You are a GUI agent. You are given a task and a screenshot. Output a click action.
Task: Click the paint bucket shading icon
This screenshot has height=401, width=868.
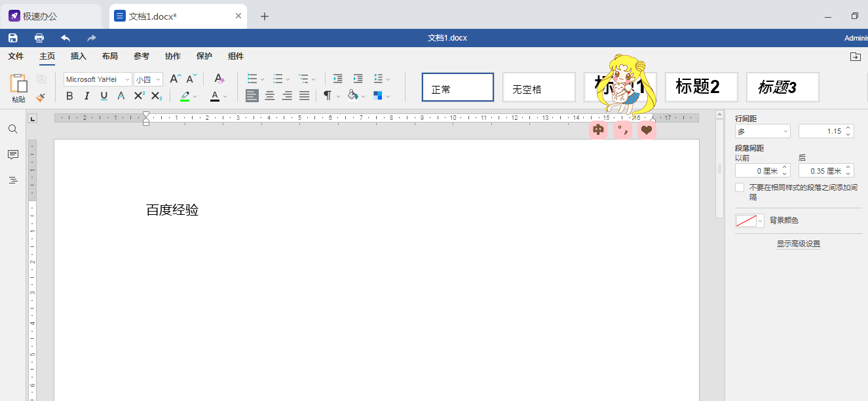pos(352,96)
